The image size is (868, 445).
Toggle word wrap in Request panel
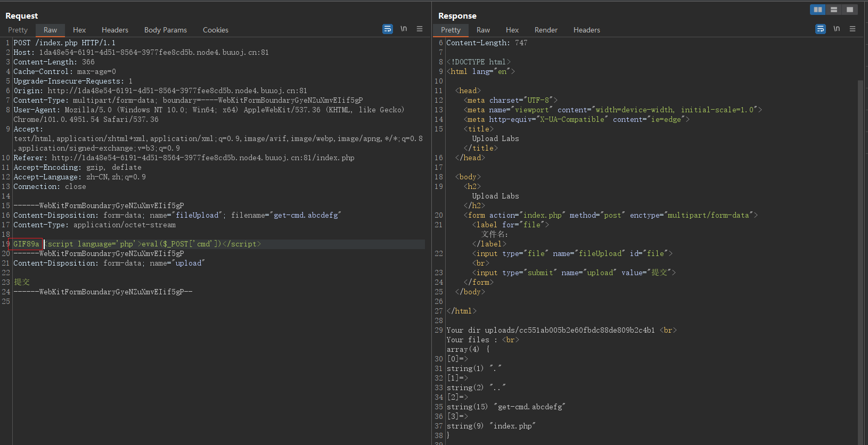(x=388, y=29)
